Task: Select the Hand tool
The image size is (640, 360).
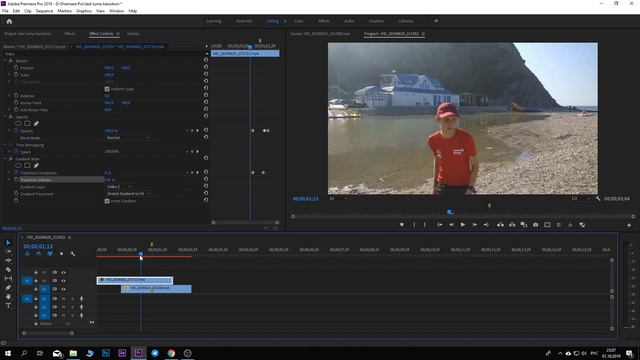Action: tap(8, 297)
